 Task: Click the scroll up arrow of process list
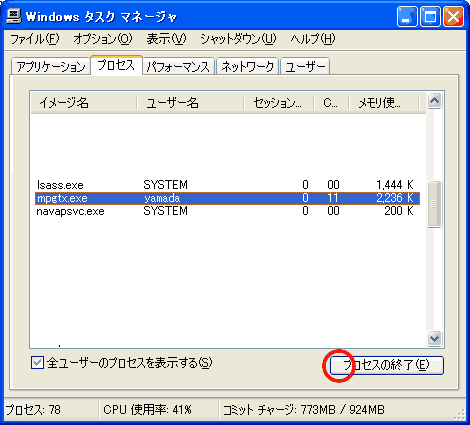pyautogui.click(x=434, y=101)
